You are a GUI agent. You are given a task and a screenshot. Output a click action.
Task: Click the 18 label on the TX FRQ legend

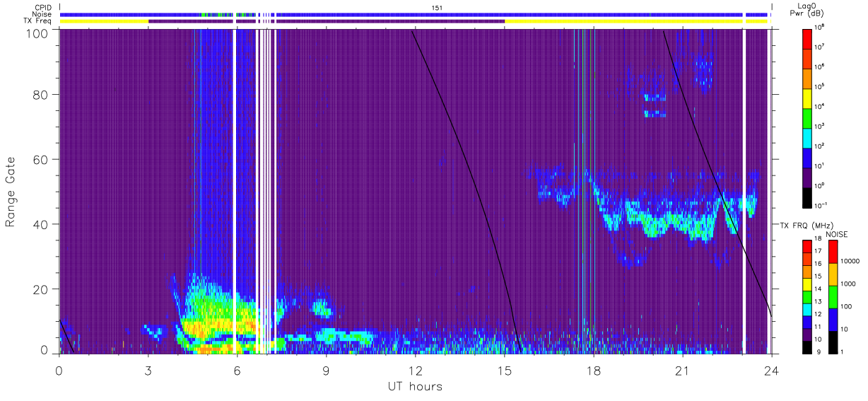click(819, 240)
